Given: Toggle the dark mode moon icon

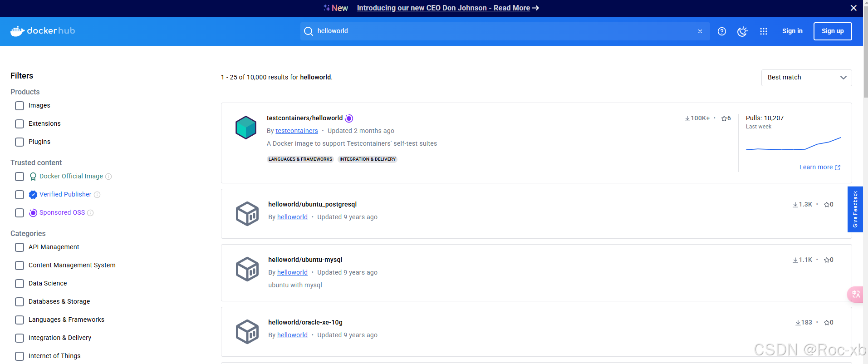Looking at the screenshot, I should [743, 31].
